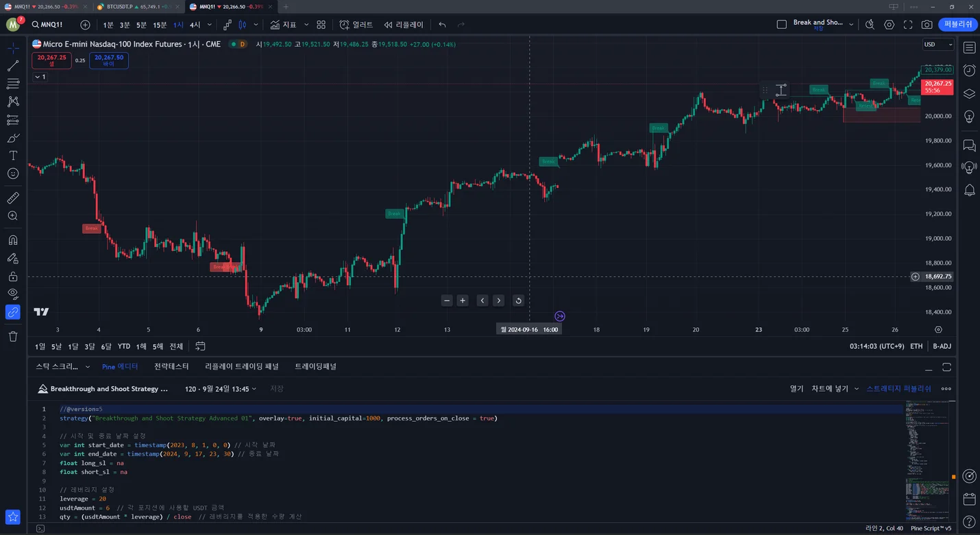Open the help center question mark

[969, 522]
